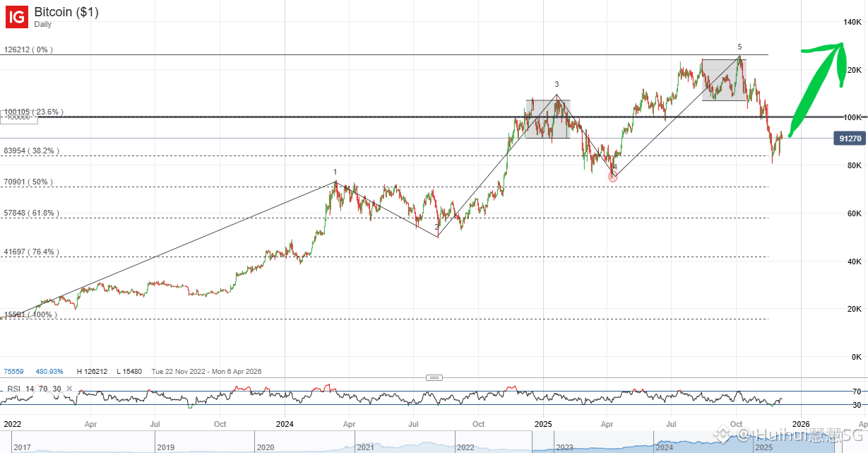
Task: Click the 40K price axis label
Action: pyautogui.click(x=855, y=261)
